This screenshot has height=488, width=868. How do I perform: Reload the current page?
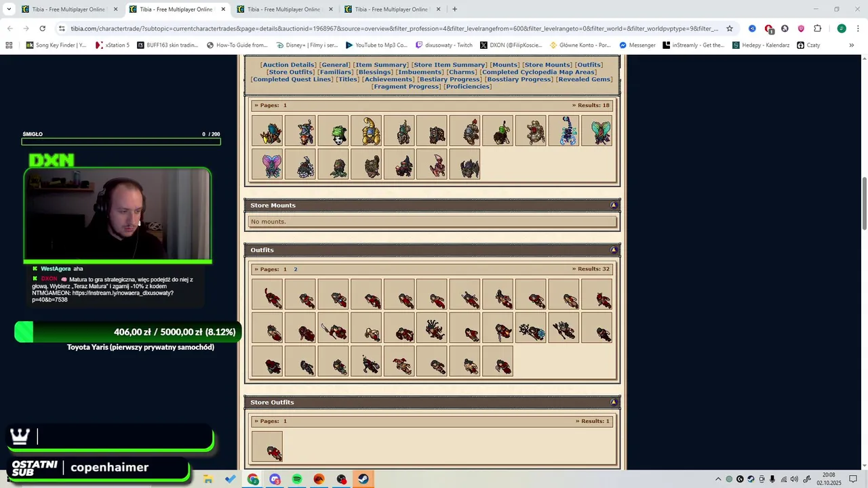click(x=42, y=28)
